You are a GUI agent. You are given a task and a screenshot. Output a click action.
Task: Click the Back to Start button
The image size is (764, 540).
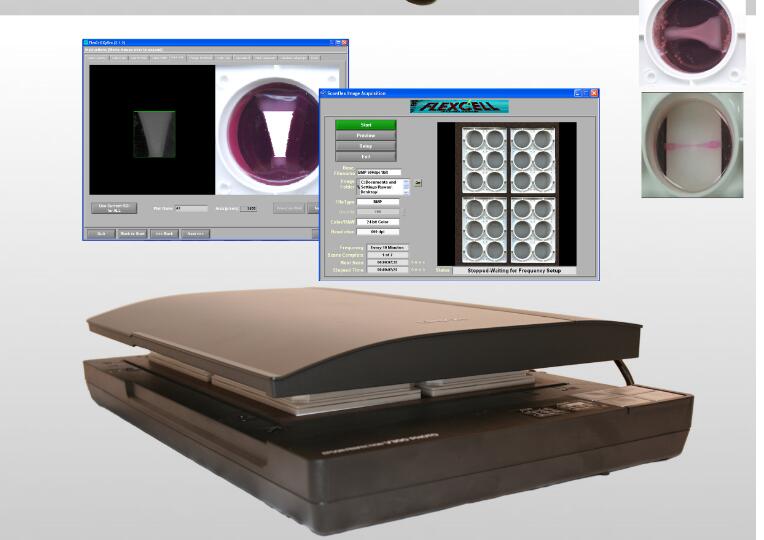pos(133,233)
